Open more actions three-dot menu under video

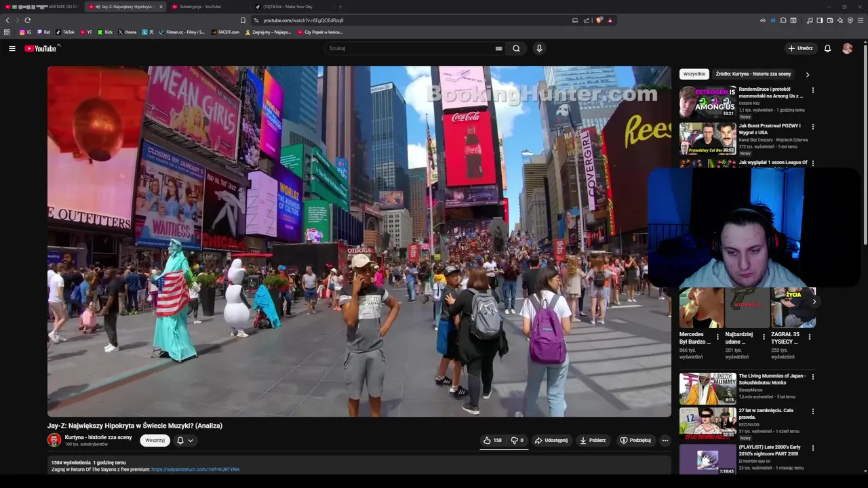[x=665, y=440]
